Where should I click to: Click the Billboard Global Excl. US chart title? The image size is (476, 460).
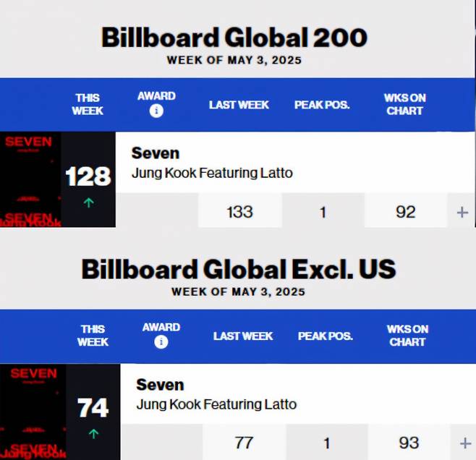coord(238,269)
